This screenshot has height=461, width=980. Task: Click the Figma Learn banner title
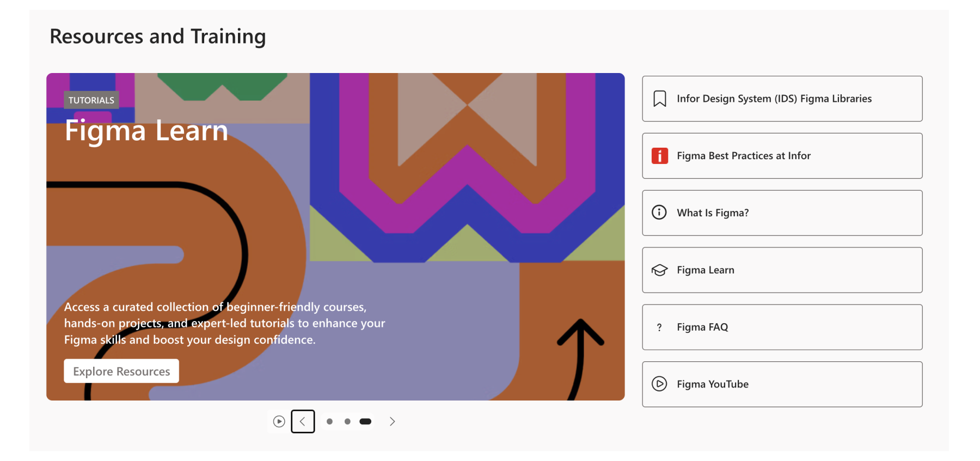[x=146, y=131]
